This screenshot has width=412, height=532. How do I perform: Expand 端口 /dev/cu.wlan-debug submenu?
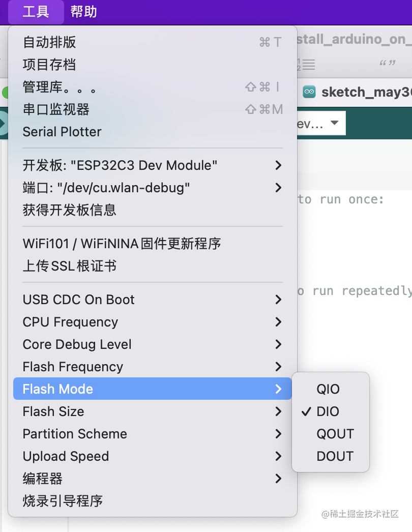(x=153, y=188)
